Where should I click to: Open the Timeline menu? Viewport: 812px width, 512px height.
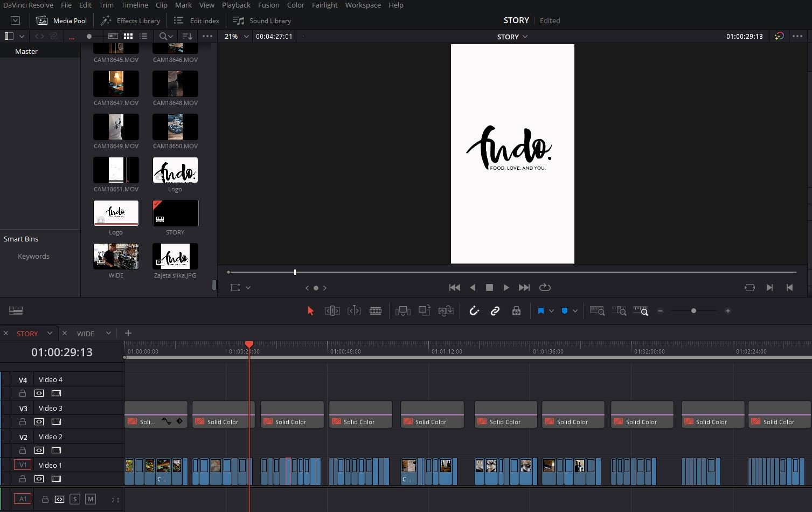point(134,5)
